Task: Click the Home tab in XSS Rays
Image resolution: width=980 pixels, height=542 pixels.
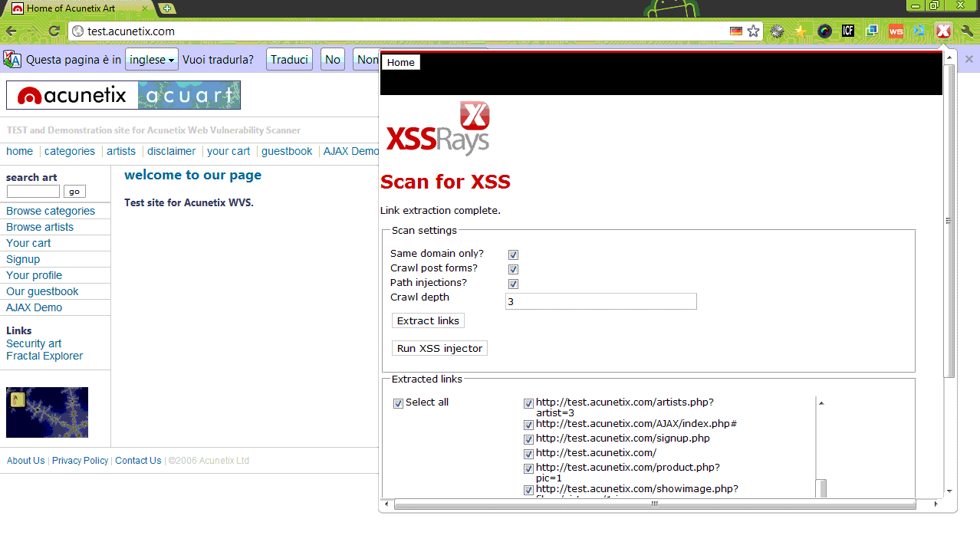Action: (400, 63)
